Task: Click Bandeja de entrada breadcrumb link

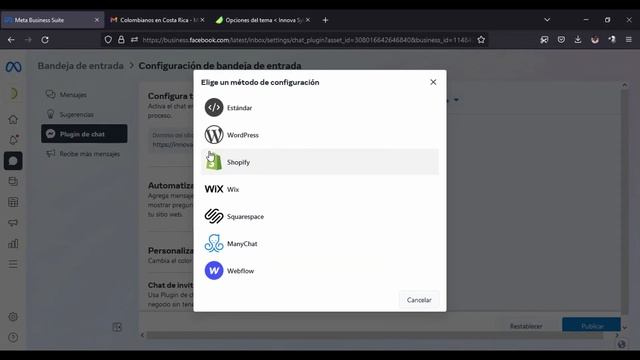Action: [80, 66]
